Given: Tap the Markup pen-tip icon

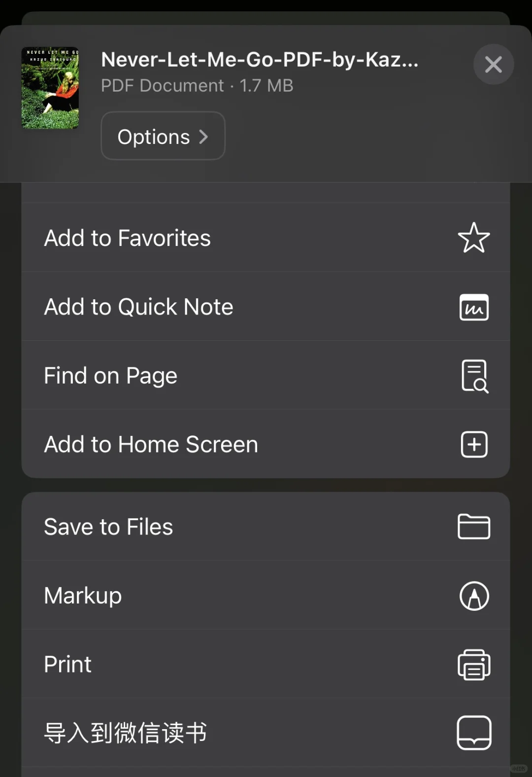Looking at the screenshot, I should pos(474,596).
